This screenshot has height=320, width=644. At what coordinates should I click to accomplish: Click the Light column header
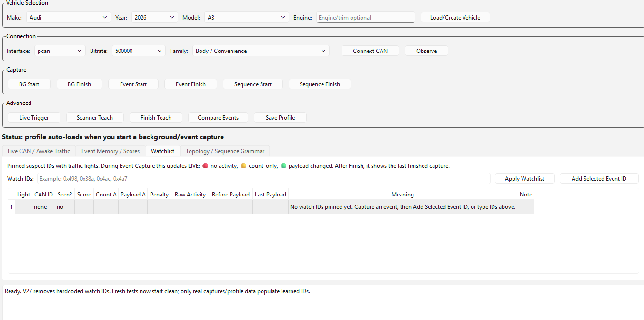[x=23, y=195]
